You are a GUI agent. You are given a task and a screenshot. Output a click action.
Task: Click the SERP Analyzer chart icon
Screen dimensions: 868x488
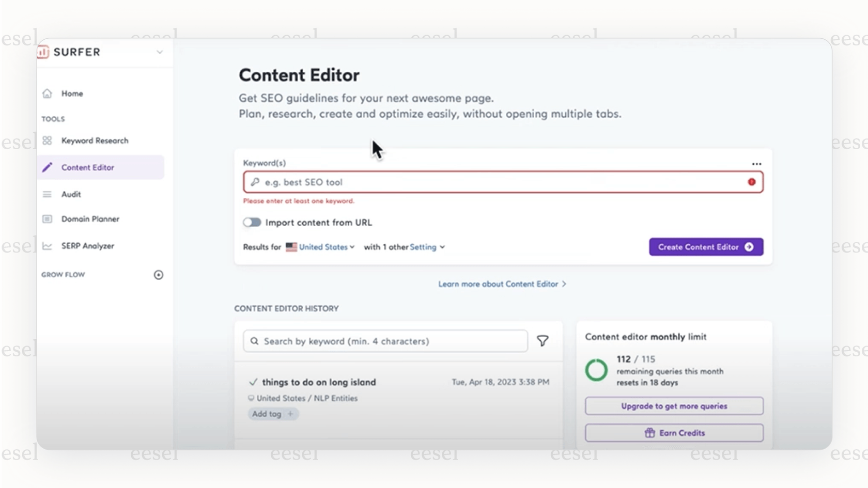click(x=47, y=246)
